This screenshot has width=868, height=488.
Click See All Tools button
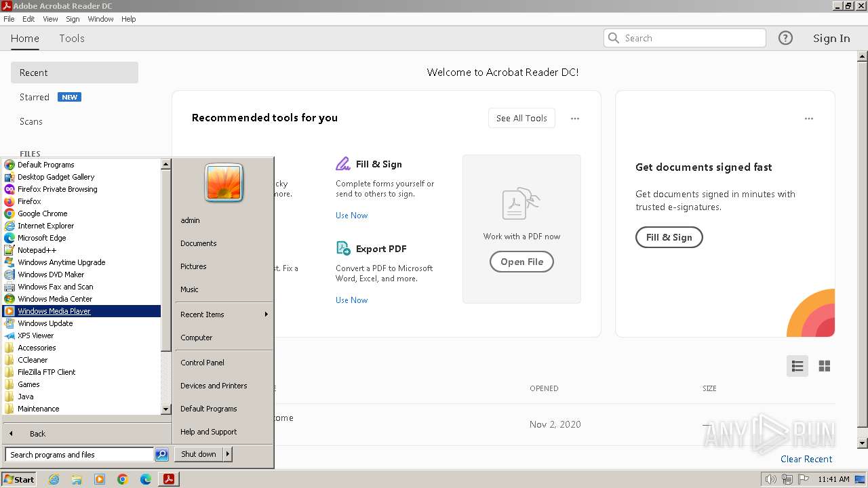pos(521,118)
